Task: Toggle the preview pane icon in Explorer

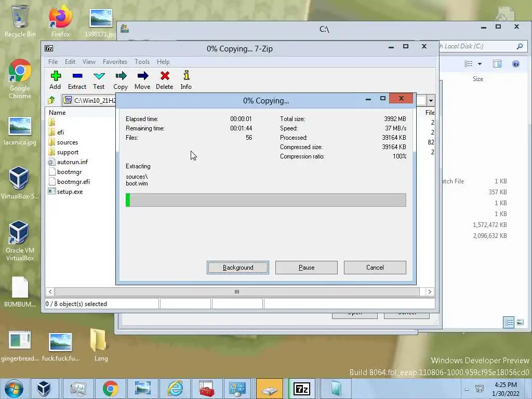Action: coord(497,64)
